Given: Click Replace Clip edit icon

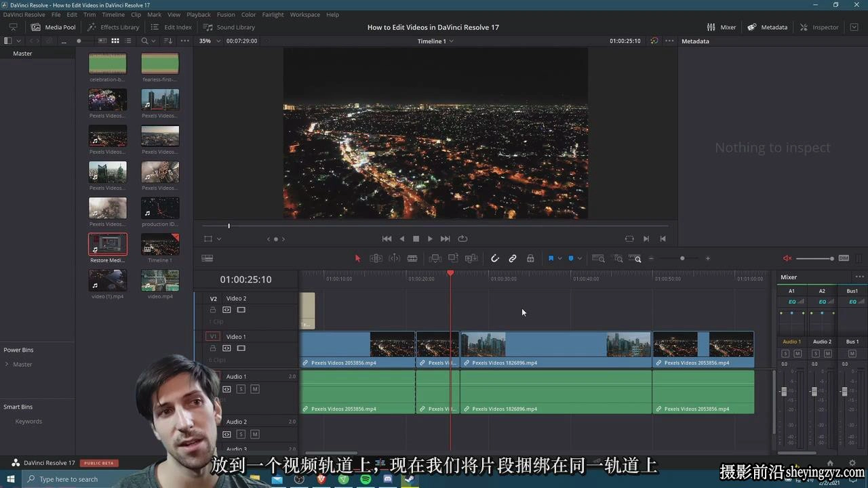Looking at the screenshot, I should (x=471, y=258).
